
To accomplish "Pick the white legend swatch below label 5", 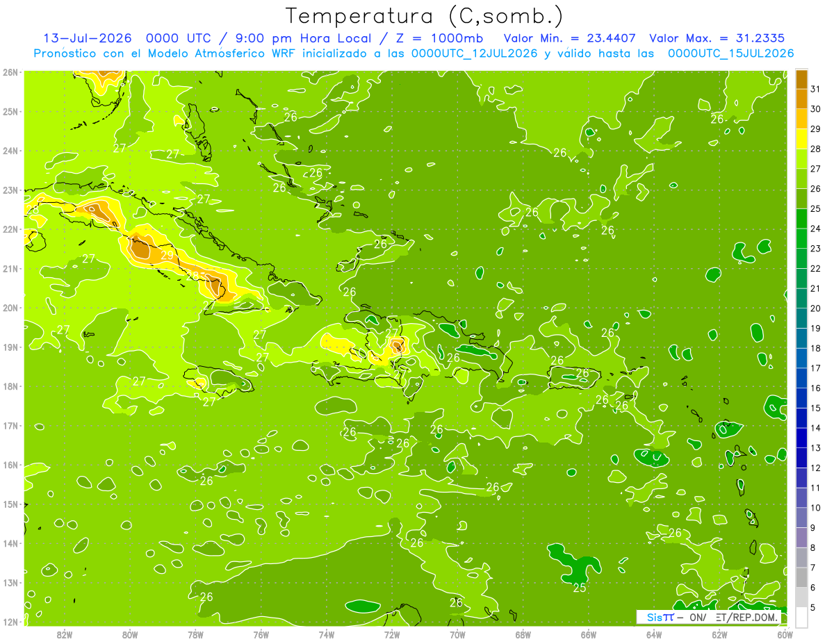I will 801,617.
